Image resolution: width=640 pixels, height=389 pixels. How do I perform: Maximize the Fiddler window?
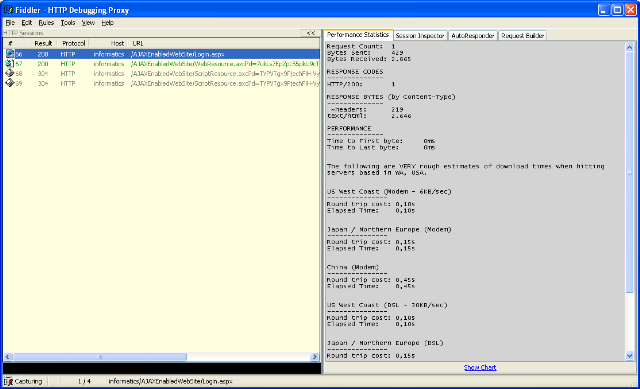pyautogui.click(x=618, y=10)
